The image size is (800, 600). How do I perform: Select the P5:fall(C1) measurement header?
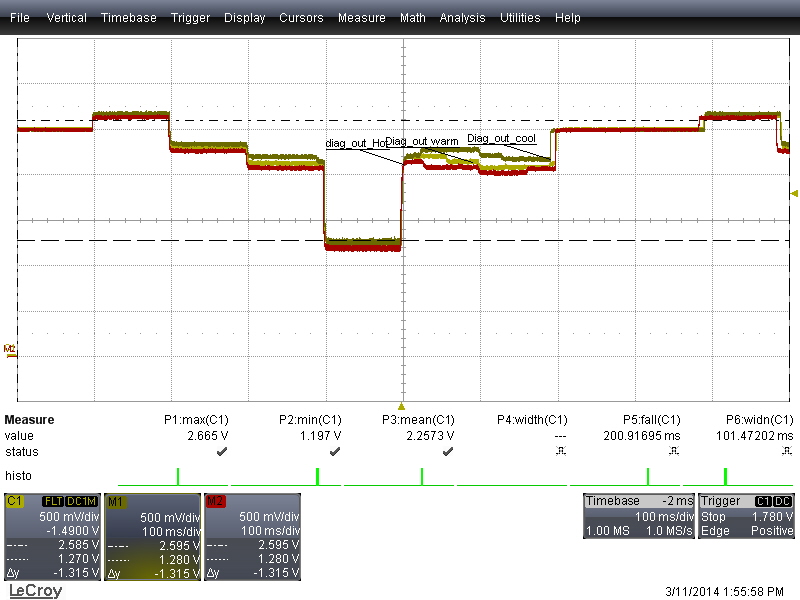click(x=652, y=420)
